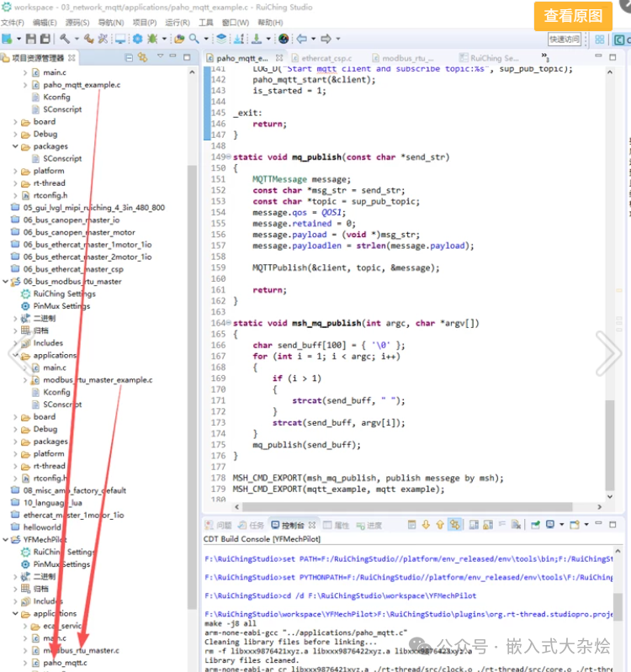Expand the rt-thread folder
The width and height of the screenshot is (631, 672).
(x=15, y=183)
